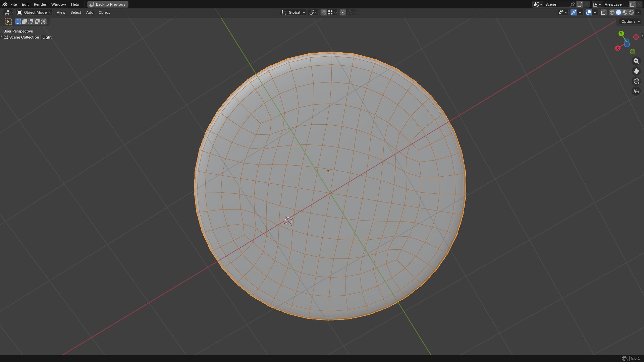This screenshot has height=362, width=644.
Task: Switch orthographic/perspective with the grid icon
Action: pos(636,91)
